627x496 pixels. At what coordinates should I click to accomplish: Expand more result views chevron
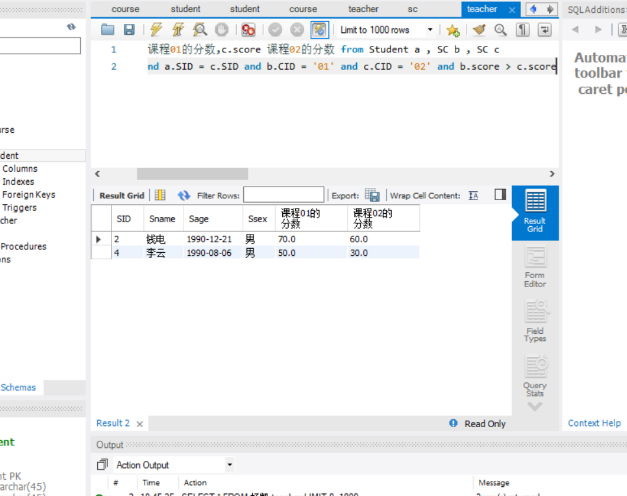click(x=535, y=407)
